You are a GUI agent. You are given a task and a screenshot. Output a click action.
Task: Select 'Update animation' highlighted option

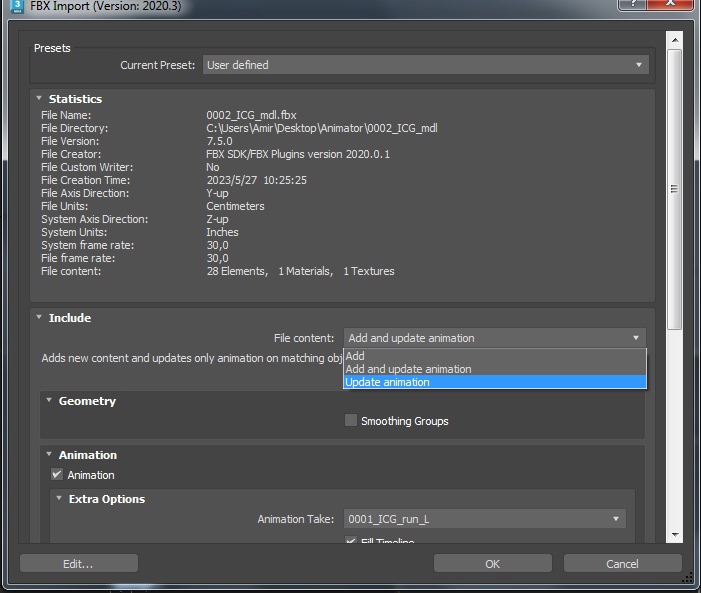(x=494, y=382)
